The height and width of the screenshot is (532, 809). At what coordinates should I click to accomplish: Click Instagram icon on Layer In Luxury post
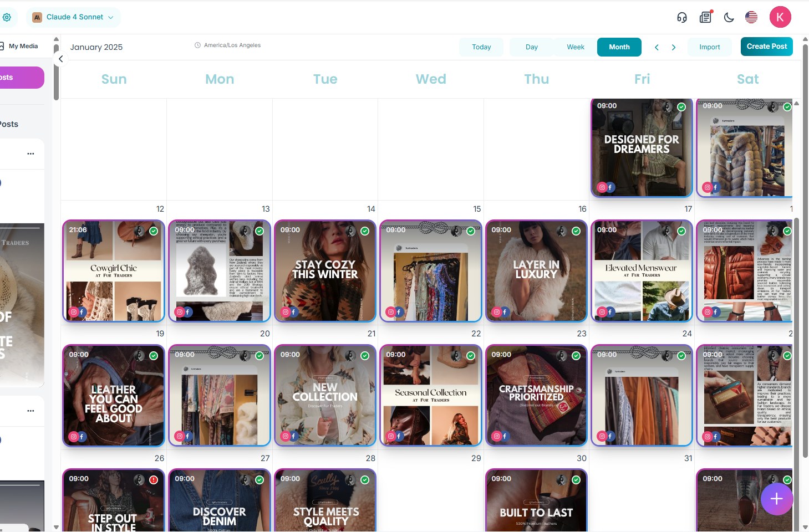(x=496, y=312)
